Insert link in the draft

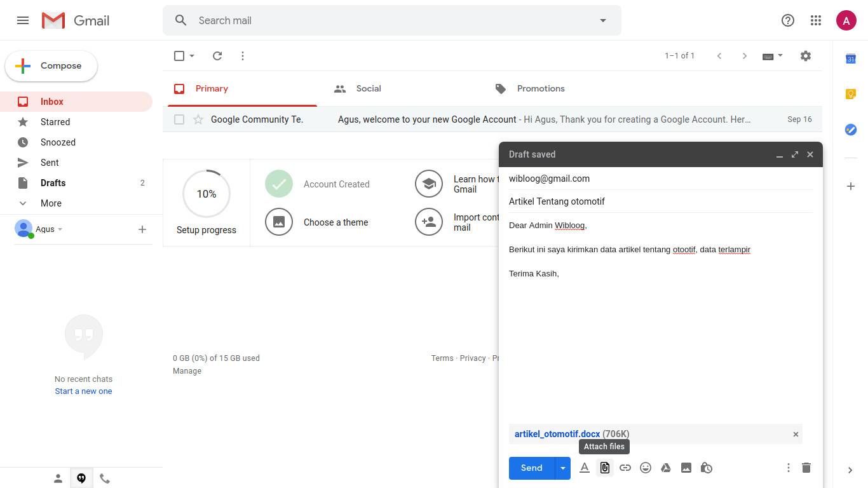click(x=625, y=468)
